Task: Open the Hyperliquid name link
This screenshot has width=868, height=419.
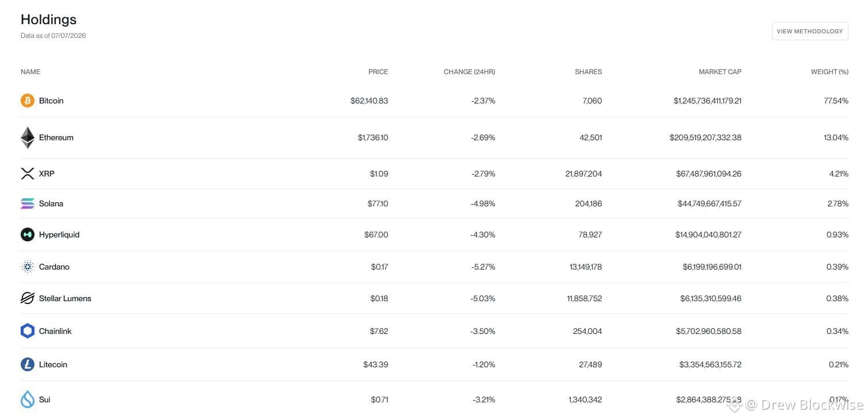Action: click(59, 235)
